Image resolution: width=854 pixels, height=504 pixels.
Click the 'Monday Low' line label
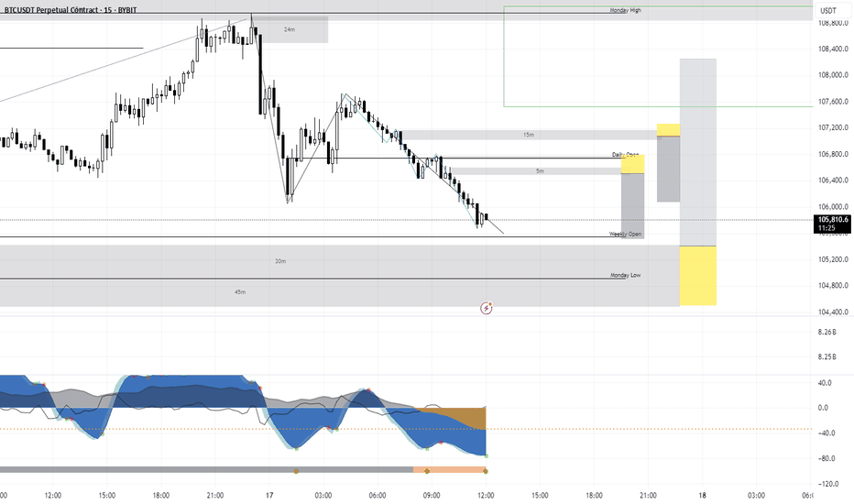[x=625, y=275]
